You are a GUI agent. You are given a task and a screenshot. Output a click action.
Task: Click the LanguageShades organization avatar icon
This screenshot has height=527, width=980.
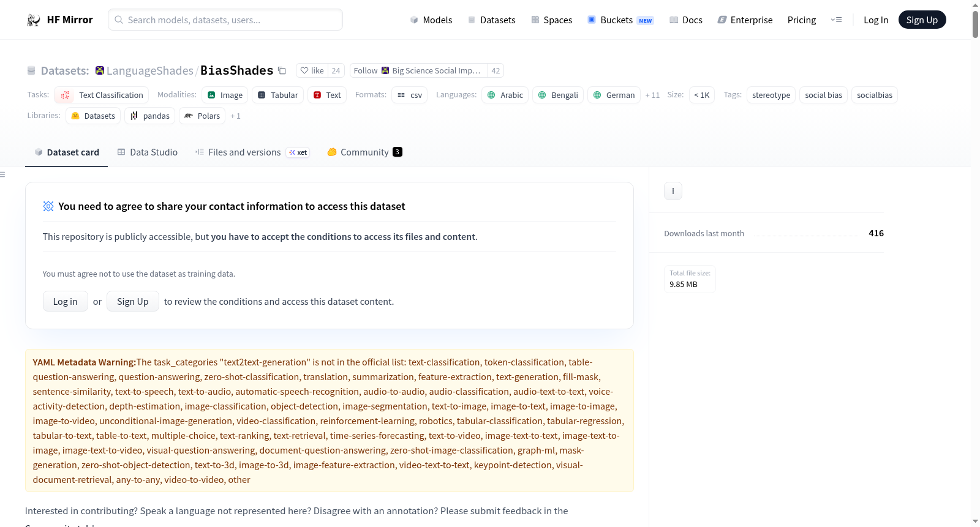(x=100, y=70)
